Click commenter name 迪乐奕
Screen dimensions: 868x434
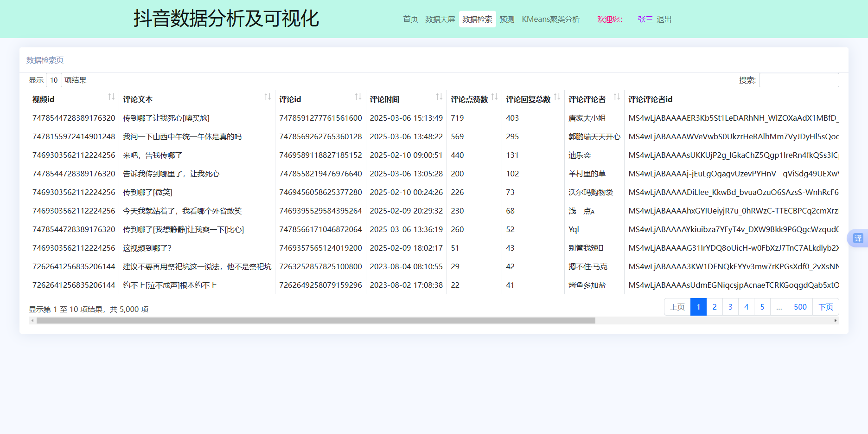(580, 155)
